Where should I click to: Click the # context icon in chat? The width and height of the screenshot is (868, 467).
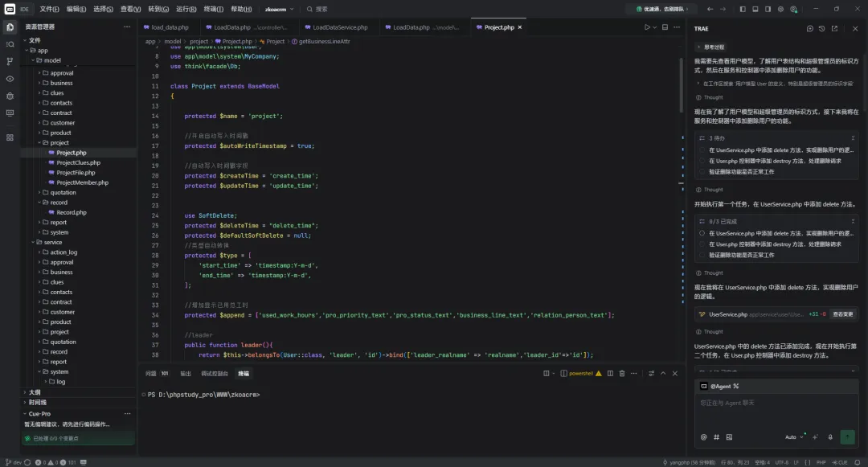(x=716, y=437)
